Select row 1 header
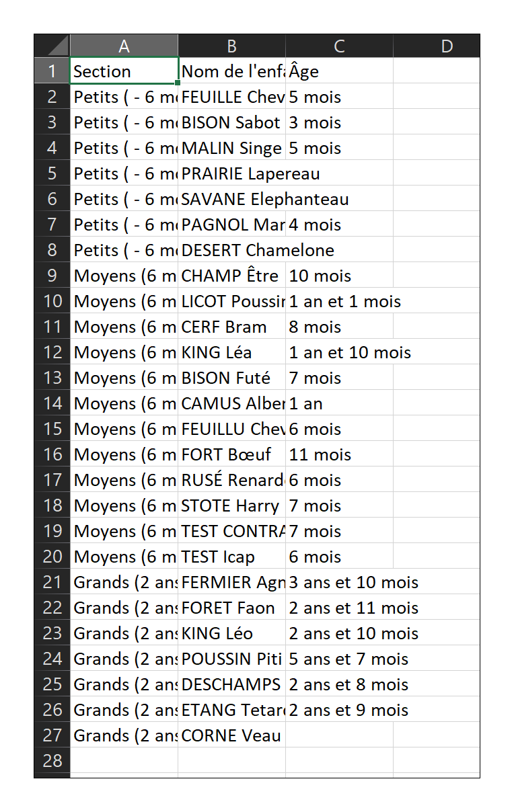The height and width of the screenshot is (812, 514). point(52,71)
